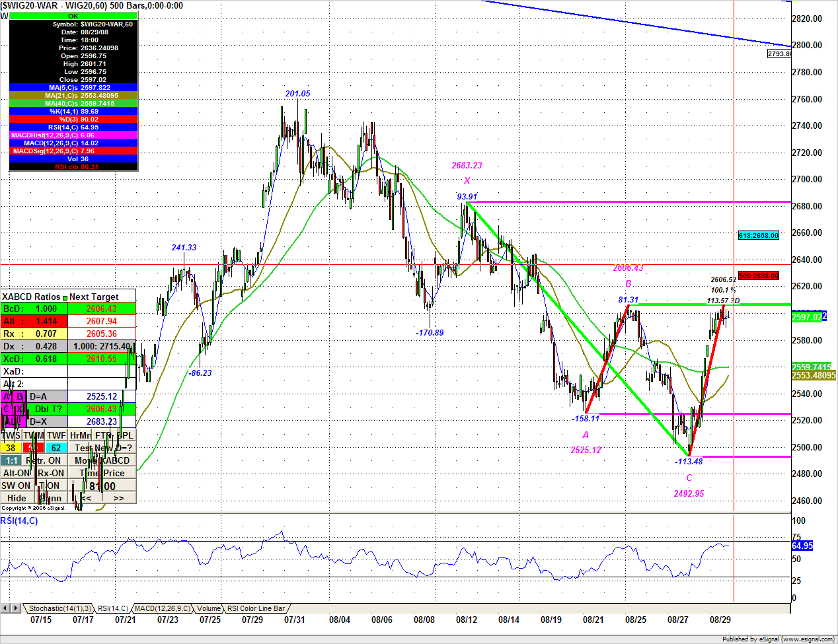
Task: Click the MACDSig(12,26,9,C) row
Action: 73,151
